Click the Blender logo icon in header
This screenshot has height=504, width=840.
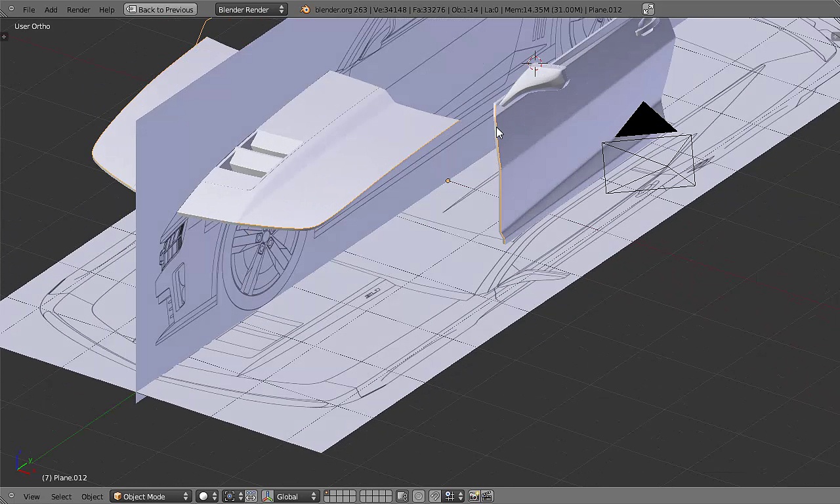pyautogui.click(x=305, y=10)
